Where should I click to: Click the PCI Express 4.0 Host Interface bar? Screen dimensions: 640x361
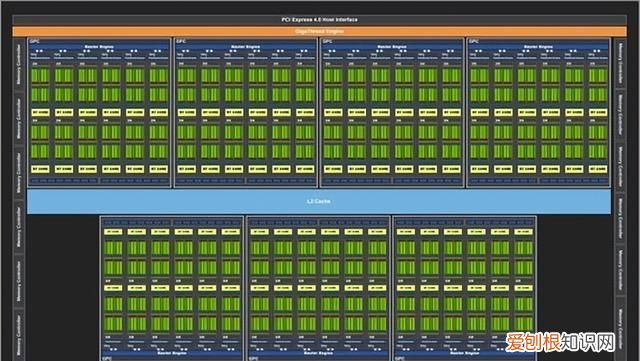pos(320,20)
